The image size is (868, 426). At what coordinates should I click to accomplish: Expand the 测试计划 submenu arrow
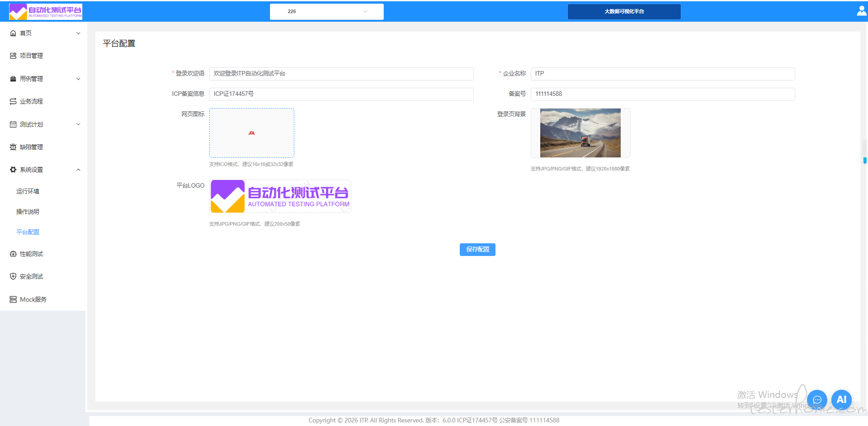(78, 124)
